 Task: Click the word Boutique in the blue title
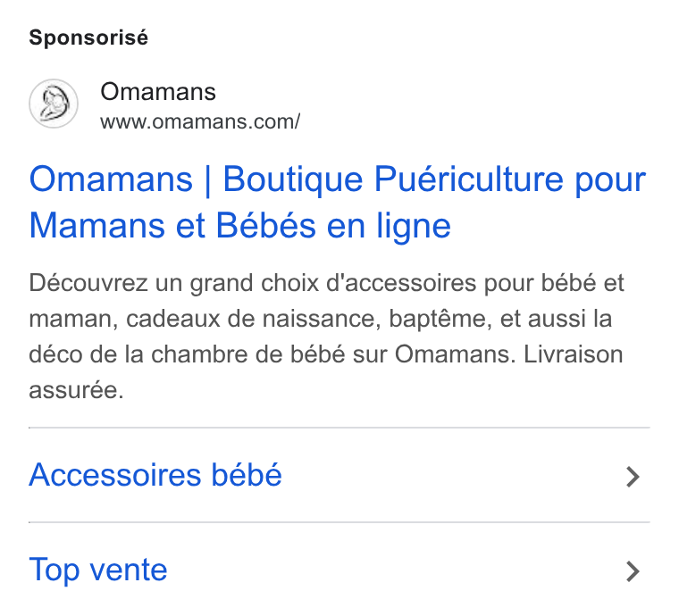point(293,180)
